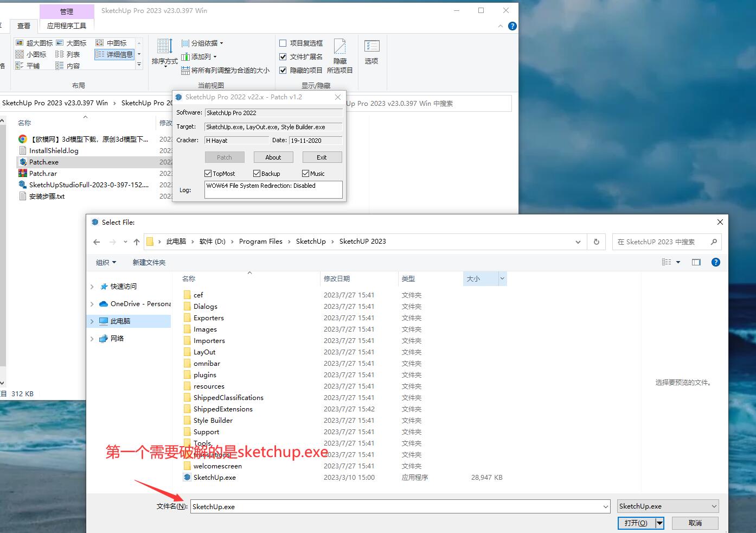Expand 快速访问 tree node

click(x=92, y=287)
